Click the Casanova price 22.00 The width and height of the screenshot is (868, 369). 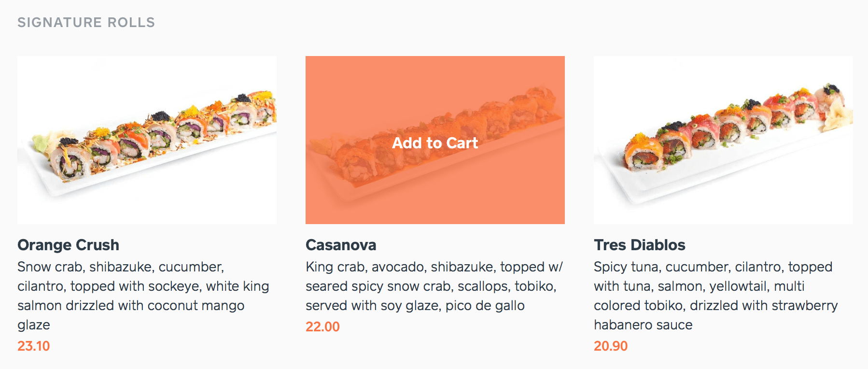click(322, 326)
